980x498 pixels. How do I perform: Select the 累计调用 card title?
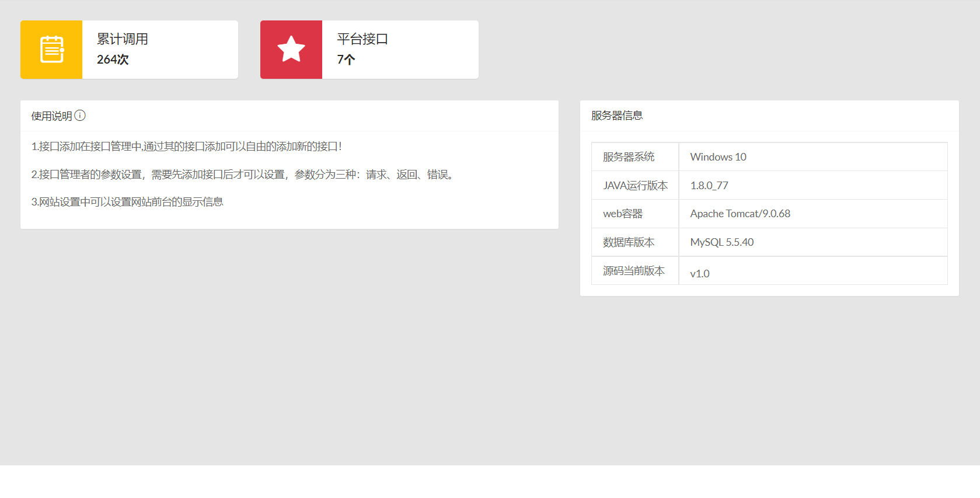(x=123, y=39)
